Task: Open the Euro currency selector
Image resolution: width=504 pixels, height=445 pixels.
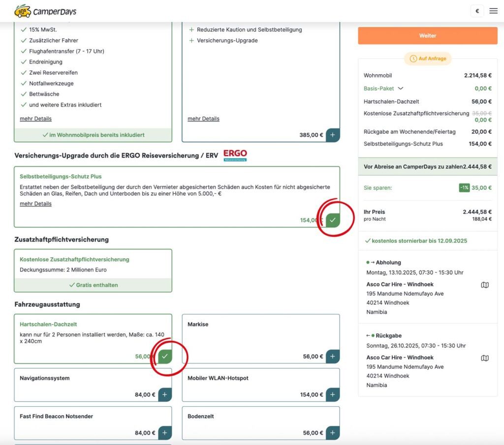Action: (476, 11)
